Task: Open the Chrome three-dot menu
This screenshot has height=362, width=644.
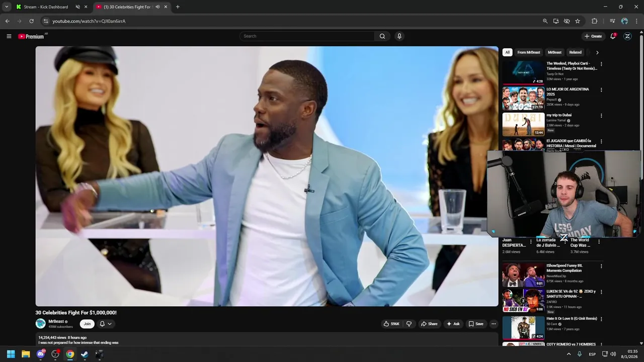Action: click(x=636, y=21)
